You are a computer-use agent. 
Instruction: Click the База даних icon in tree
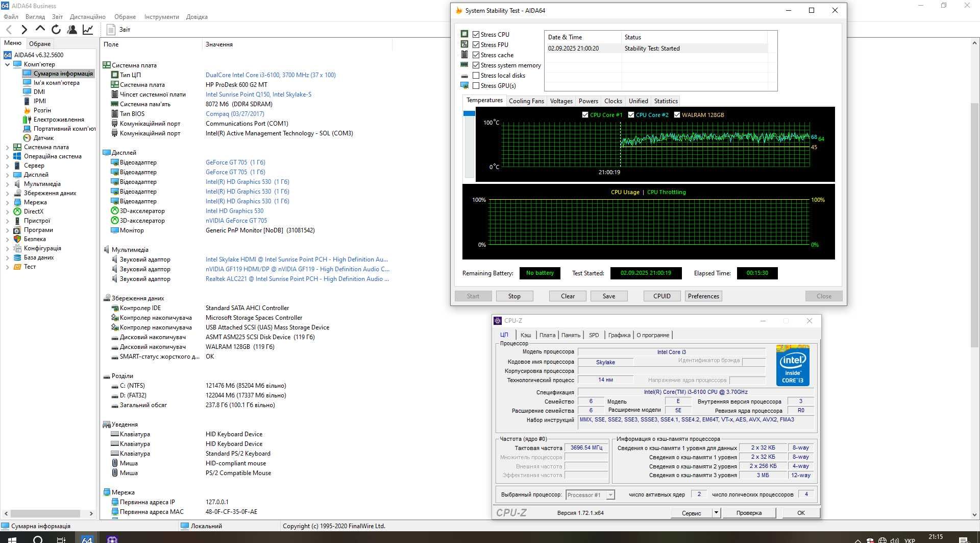point(17,257)
